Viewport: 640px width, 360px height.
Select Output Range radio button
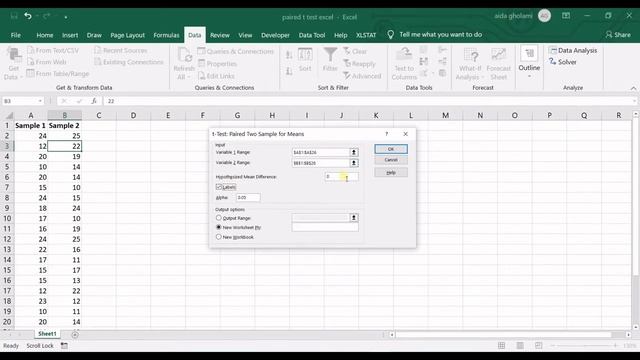point(218,218)
